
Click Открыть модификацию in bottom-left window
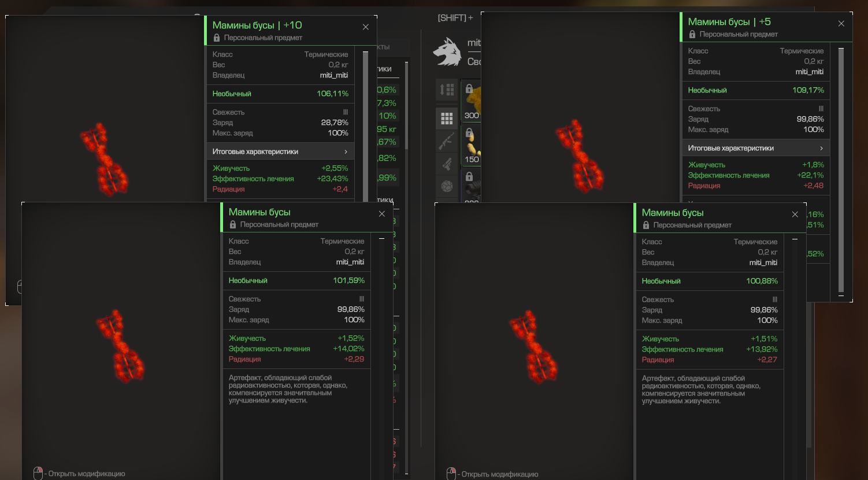(87, 474)
